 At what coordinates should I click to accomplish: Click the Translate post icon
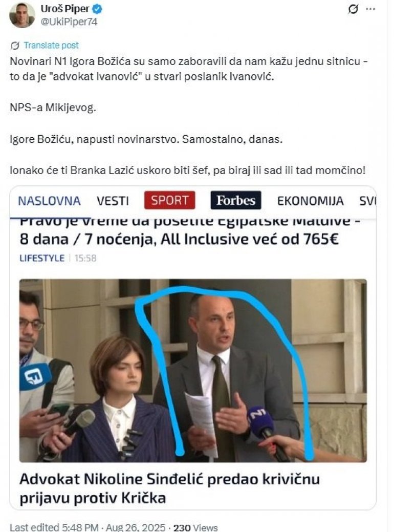click(14, 46)
